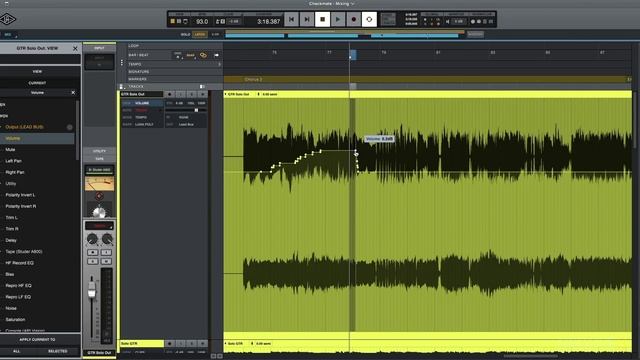This screenshot has height=360, width=640.
Task: Start playback with the Play button
Action: coord(338,19)
